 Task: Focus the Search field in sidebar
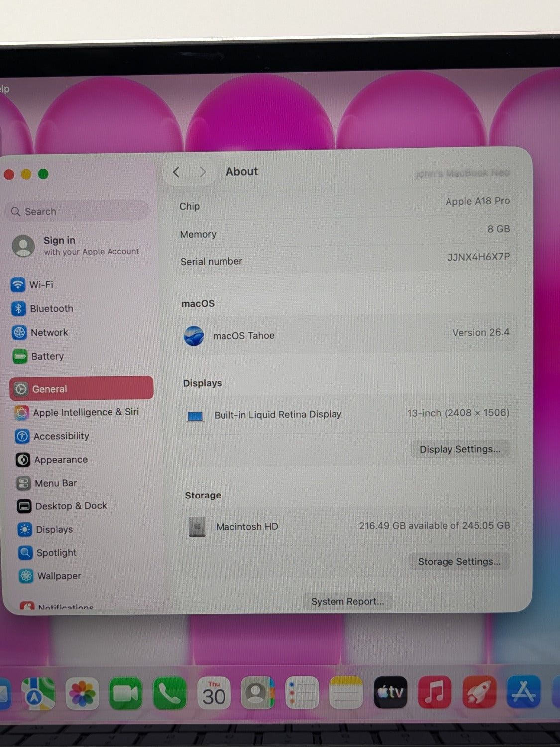pos(78,211)
